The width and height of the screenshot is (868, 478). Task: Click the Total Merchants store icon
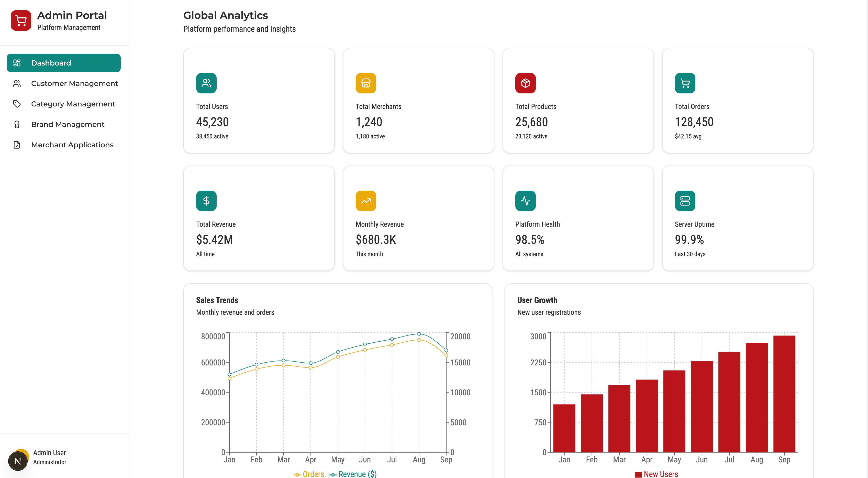(366, 83)
